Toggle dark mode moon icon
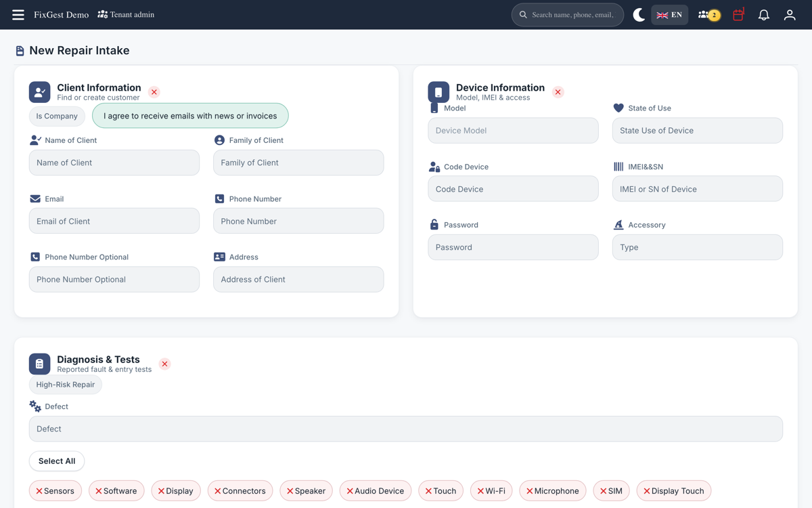Image resolution: width=812 pixels, height=508 pixels. pos(638,15)
